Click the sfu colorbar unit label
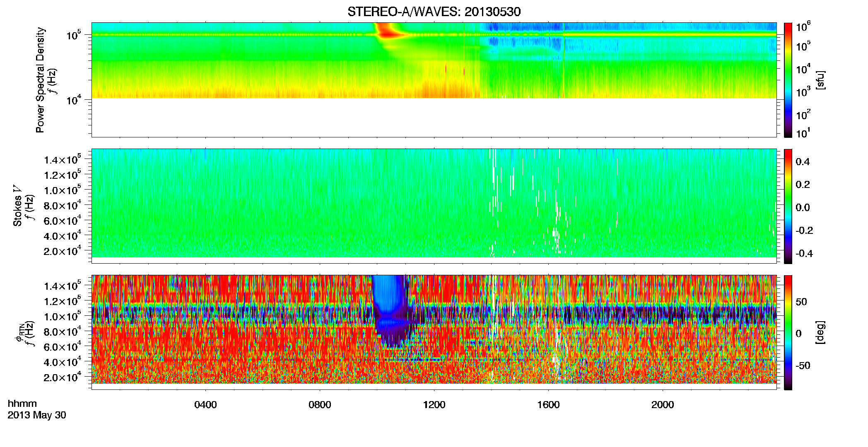The height and width of the screenshot is (447, 868). click(820, 80)
